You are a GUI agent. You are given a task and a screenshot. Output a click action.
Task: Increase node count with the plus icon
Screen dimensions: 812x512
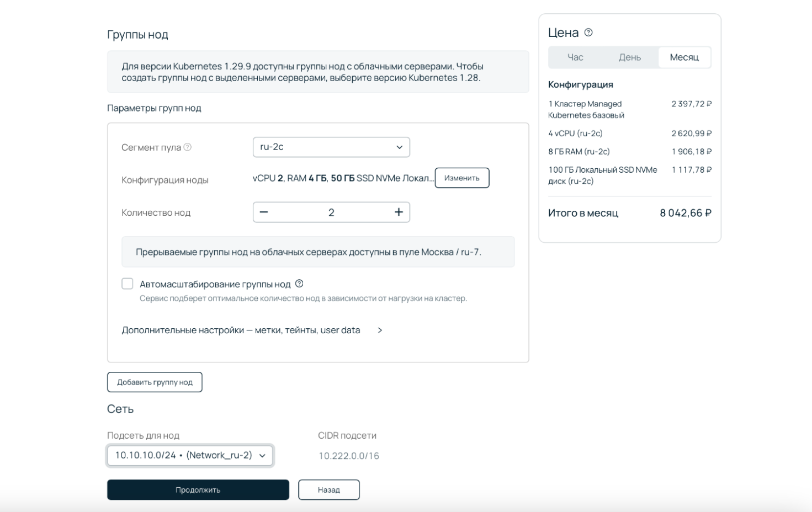tap(399, 212)
